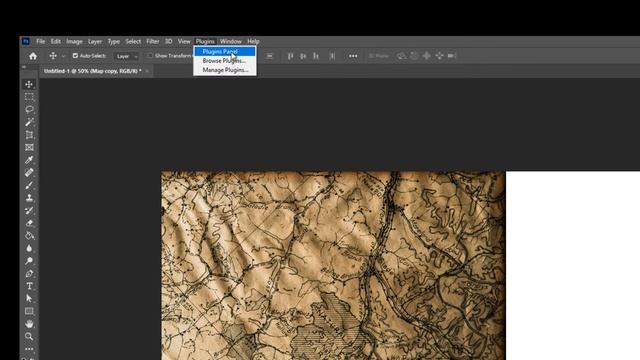Open more align options three-dots button

(x=353, y=56)
